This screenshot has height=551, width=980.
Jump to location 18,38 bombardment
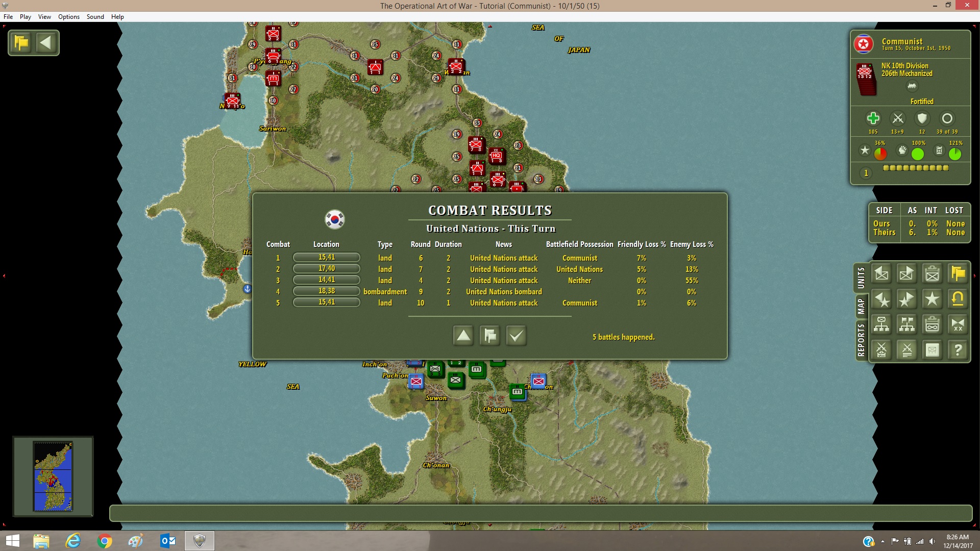pos(326,291)
